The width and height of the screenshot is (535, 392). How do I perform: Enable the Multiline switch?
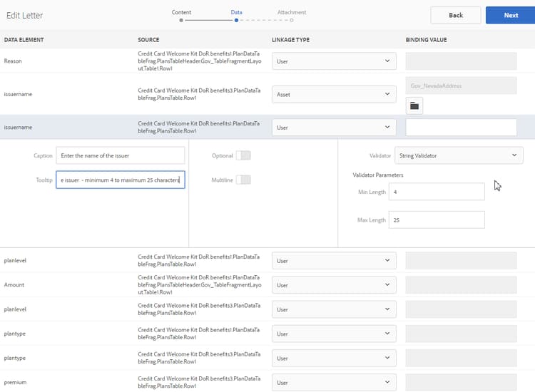click(243, 180)
